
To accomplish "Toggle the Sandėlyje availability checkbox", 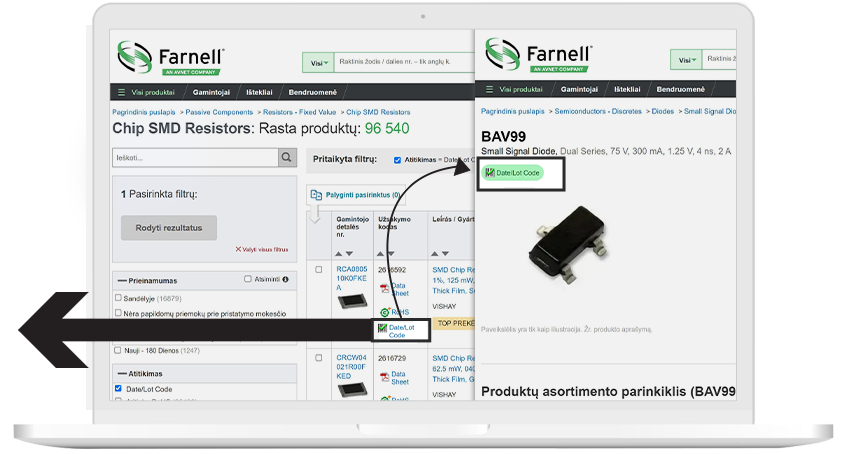I will tap(119, 298).
